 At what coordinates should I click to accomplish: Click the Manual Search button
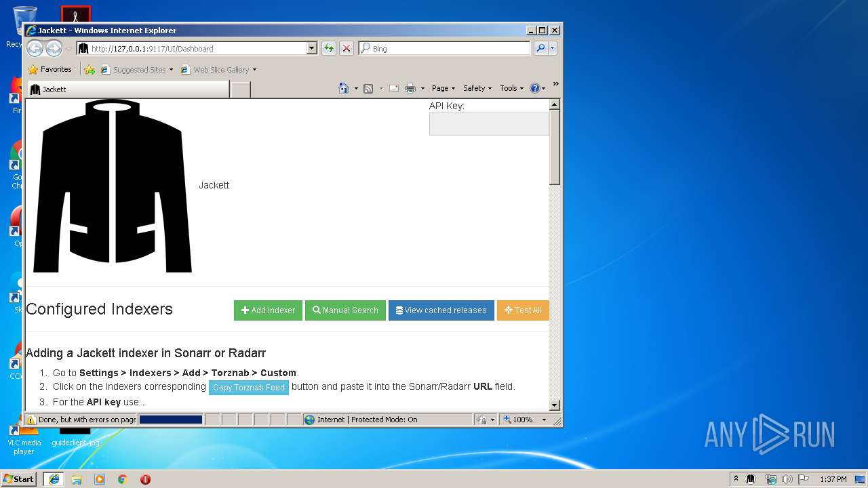click(345, 310)
